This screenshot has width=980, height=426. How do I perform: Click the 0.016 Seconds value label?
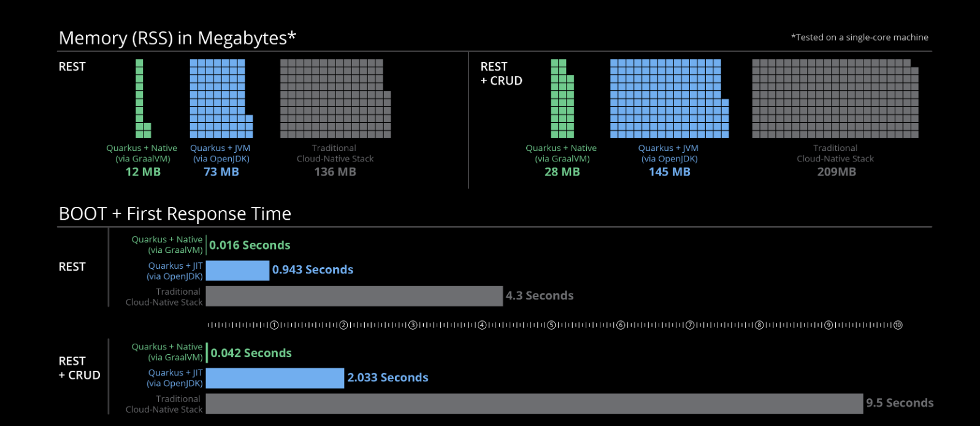click(250, 246)
